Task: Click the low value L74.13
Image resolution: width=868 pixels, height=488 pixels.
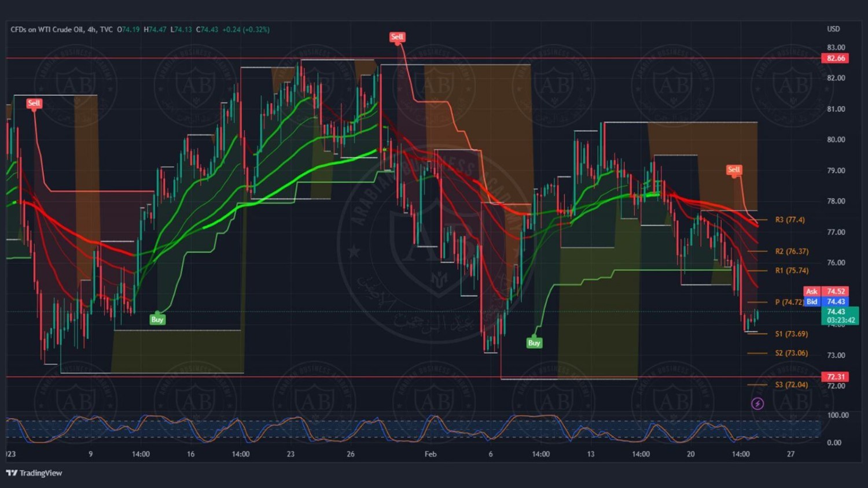Action: (181, 29)
